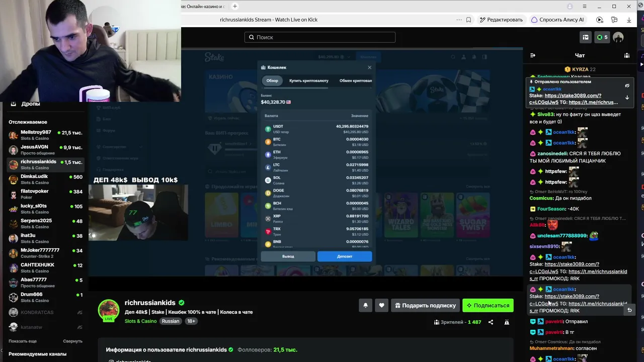Click the richrussiankids streamer avatar
Screen dimensions: 644x362
point(108,310)
